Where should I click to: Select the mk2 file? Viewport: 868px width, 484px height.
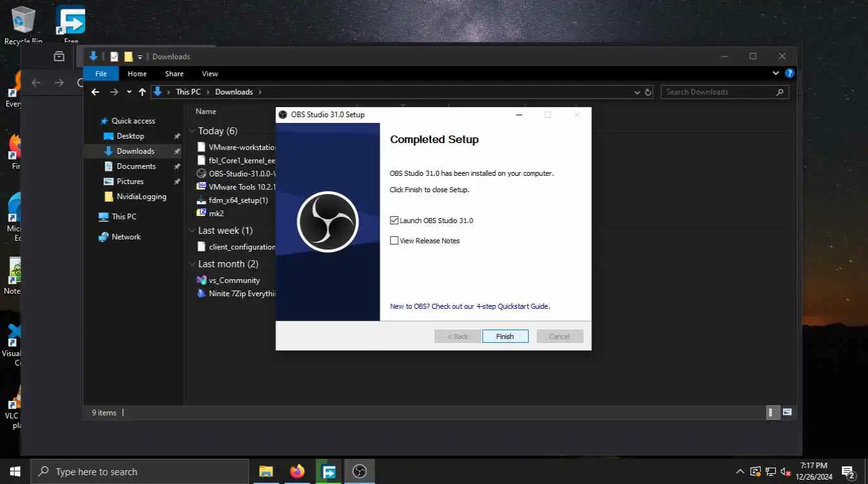click(x=210, y=214)
